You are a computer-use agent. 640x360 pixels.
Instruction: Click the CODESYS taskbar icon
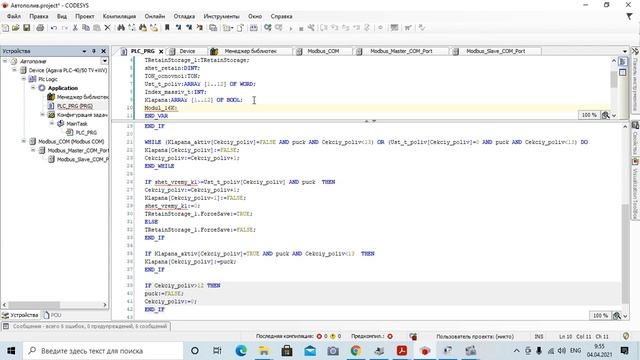pyautogui.click(x=425, y=351)
